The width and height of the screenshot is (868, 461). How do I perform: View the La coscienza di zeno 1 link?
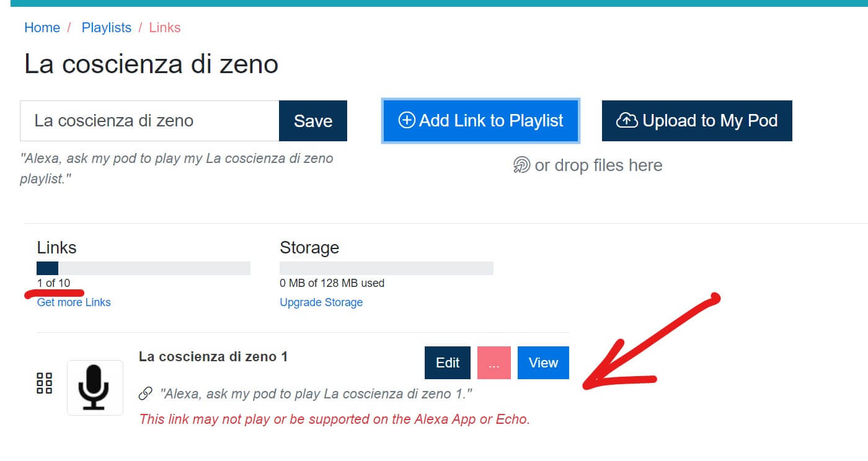pyautogui.click(x=543, y=363)
